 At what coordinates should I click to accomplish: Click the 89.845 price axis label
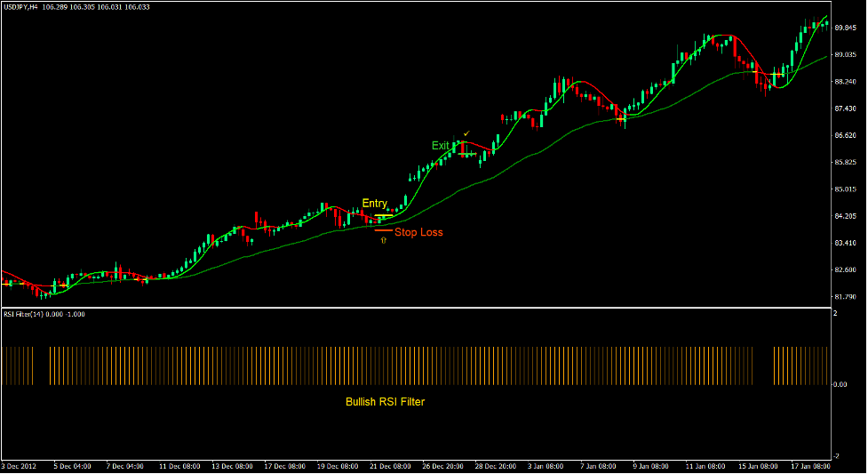pos(847,28)
